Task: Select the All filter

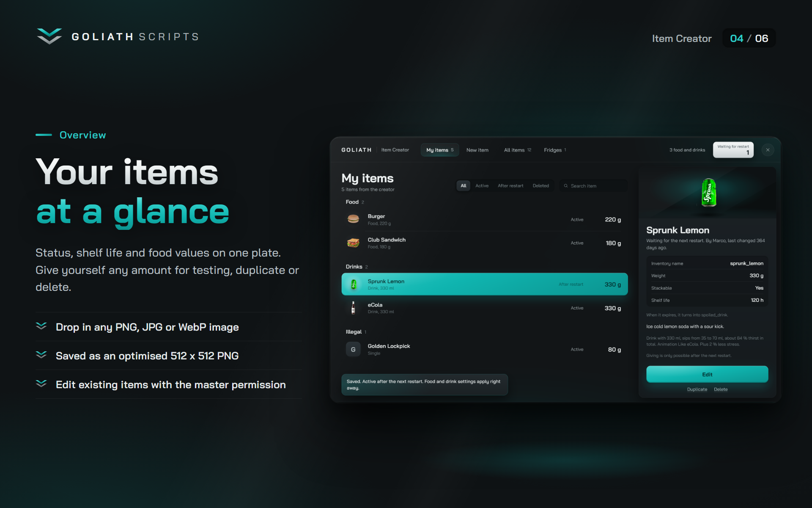Action: (x=464, y=186)
